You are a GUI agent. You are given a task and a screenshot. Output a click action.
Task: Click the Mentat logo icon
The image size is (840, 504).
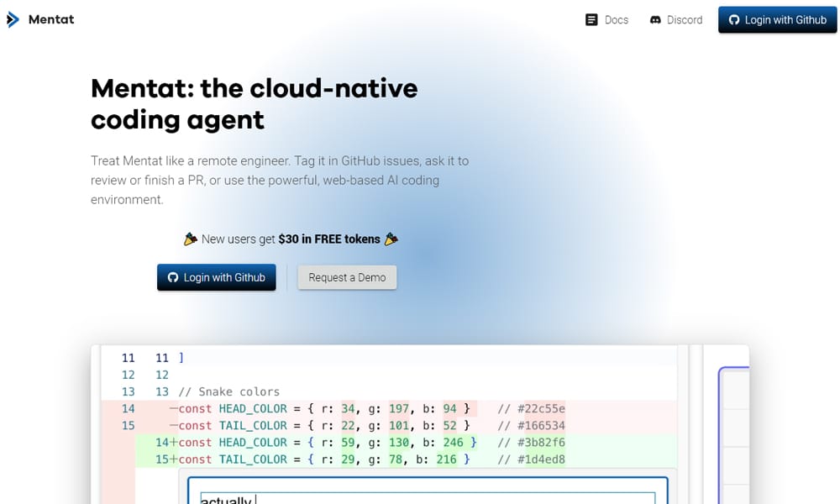(13, 19)
